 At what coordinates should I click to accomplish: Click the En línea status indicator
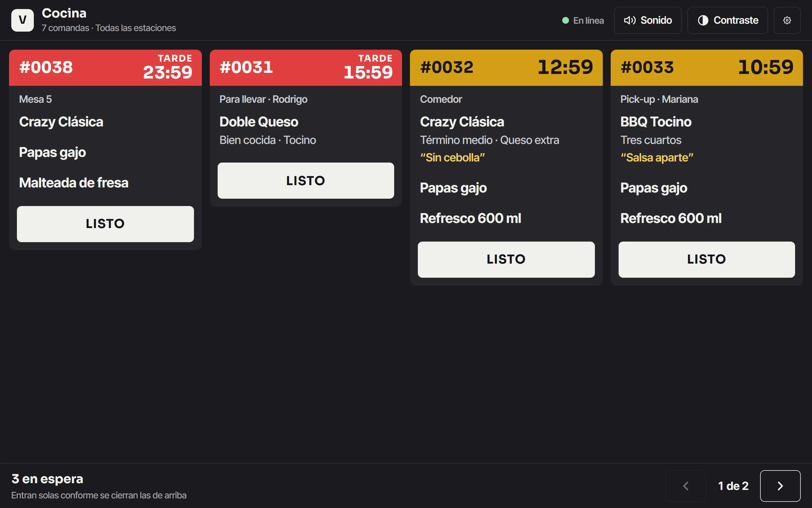pos(583,21)
